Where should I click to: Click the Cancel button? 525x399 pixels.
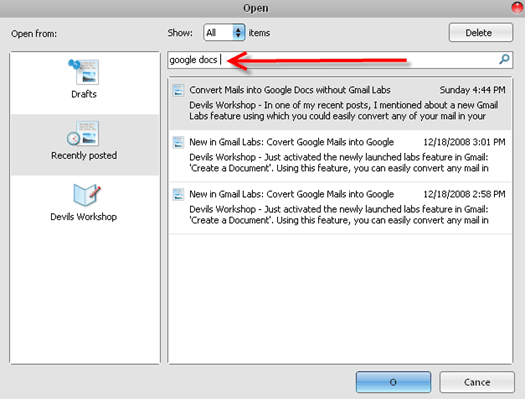pyautogui.click(x=477, y=382)
